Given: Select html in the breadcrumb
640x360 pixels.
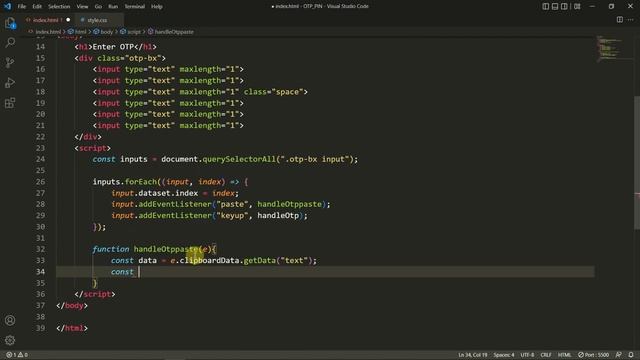Looking at the screenshot, I should point(81,32).
